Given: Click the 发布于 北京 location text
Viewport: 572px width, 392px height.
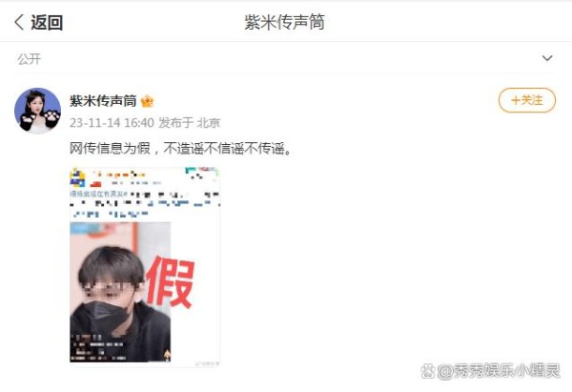Looking at the screenshot, I should click(190, 123).
